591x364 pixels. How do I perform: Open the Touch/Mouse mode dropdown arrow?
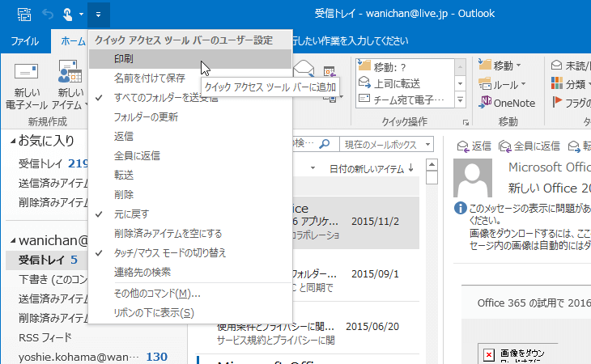[81, 15]
